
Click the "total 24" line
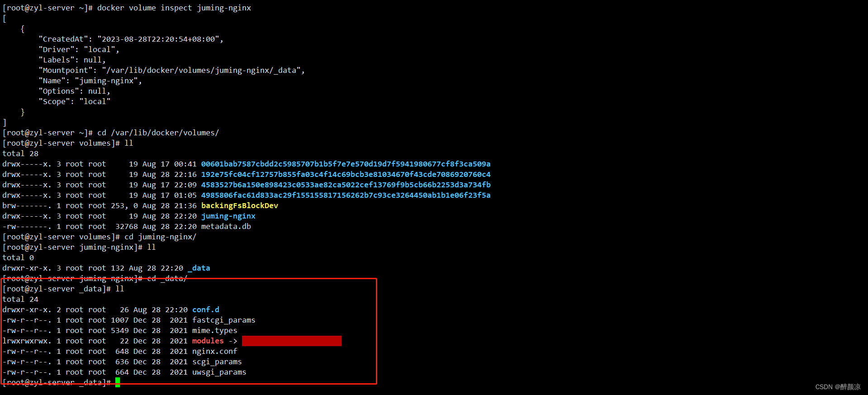(x=20, y=299)
